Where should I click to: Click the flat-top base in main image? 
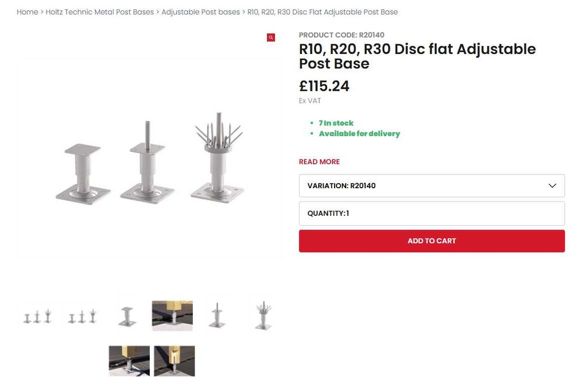pos(84,172)
